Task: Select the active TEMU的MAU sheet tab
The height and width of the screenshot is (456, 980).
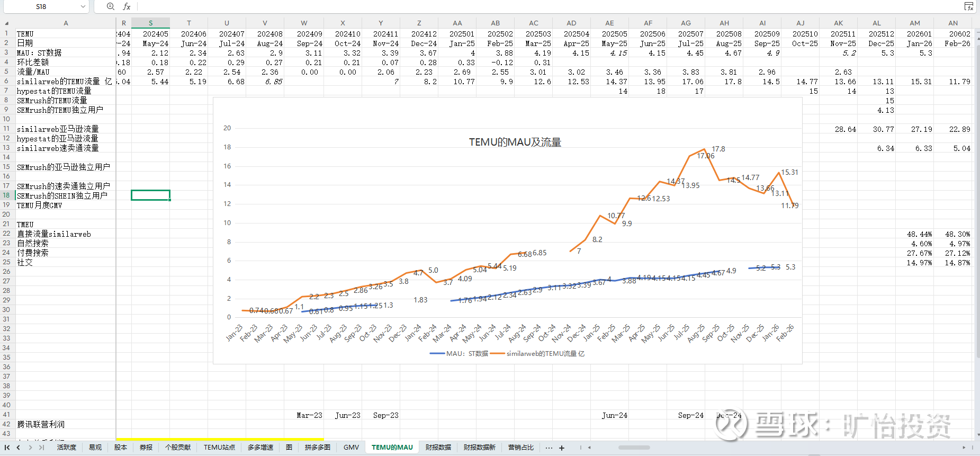Action: 392,448
